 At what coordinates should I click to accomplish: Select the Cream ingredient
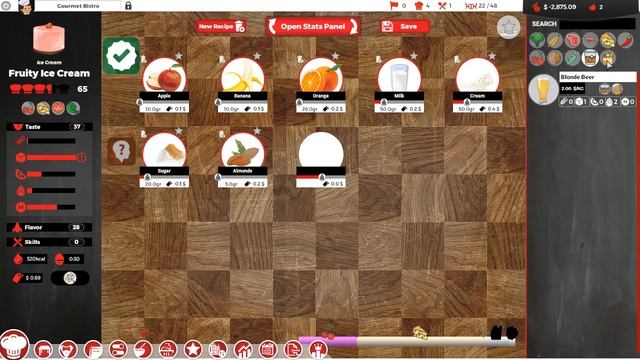(478, 76)
